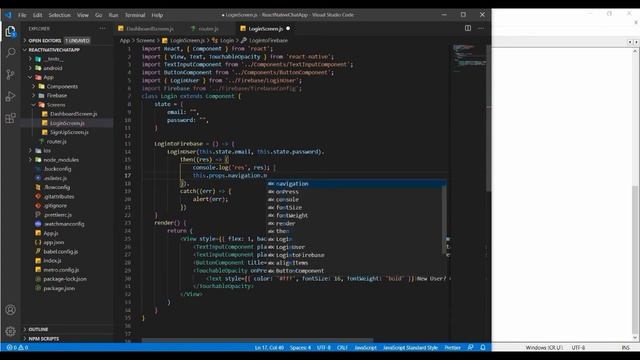Open the Terminal menu
The image size is (640, 360).
point(135,15)
